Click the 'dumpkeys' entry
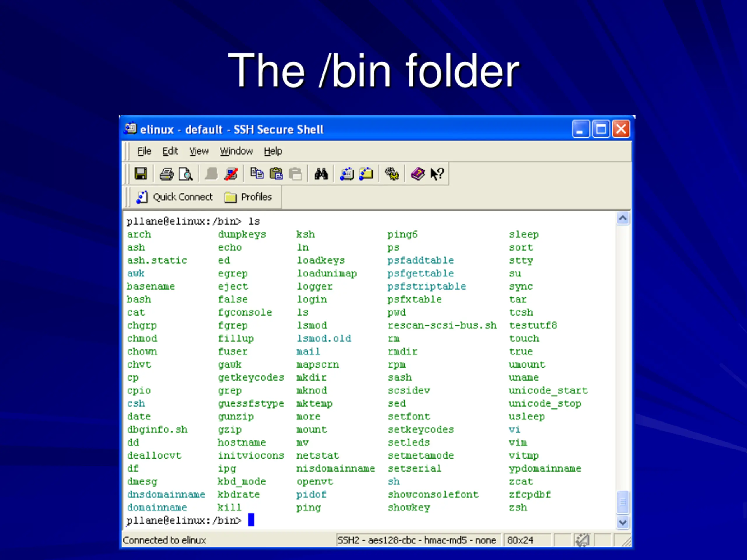The image size is (747, 560). click(242, 234)
